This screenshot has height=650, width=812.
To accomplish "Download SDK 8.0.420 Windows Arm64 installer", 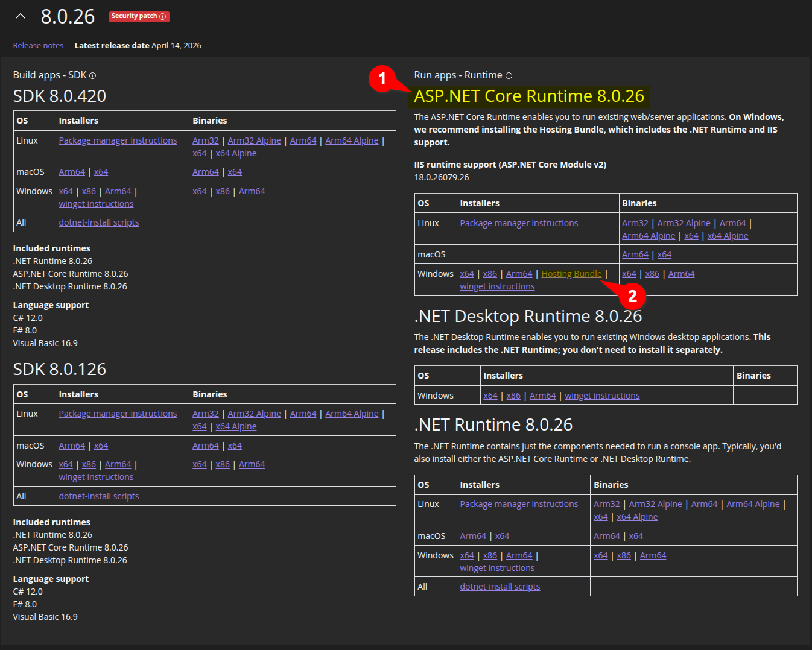I will (x=118, y=191).
